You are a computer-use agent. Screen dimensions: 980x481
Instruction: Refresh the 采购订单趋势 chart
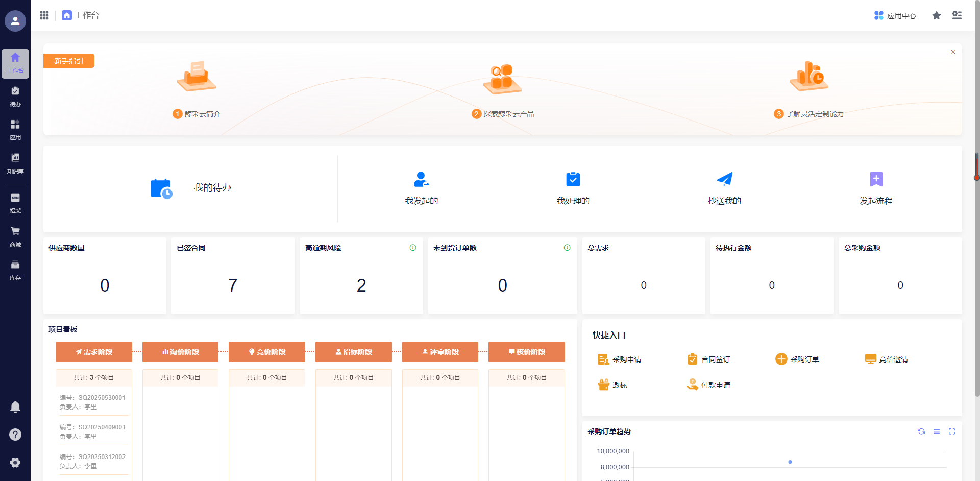921,431
